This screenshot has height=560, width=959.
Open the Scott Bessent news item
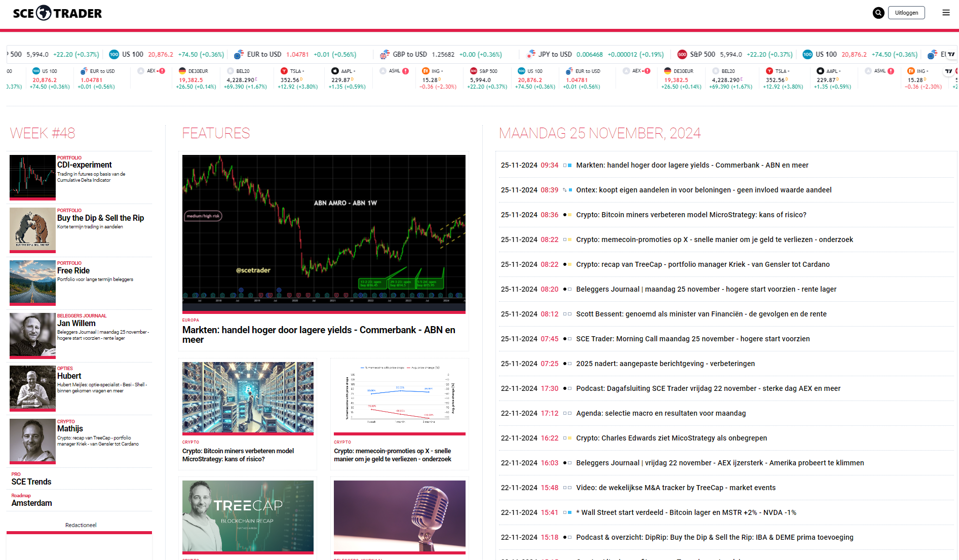701,314
